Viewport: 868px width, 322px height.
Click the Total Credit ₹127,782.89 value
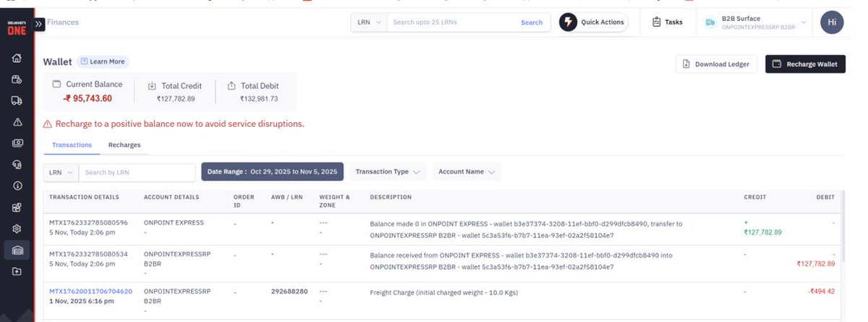176,98
